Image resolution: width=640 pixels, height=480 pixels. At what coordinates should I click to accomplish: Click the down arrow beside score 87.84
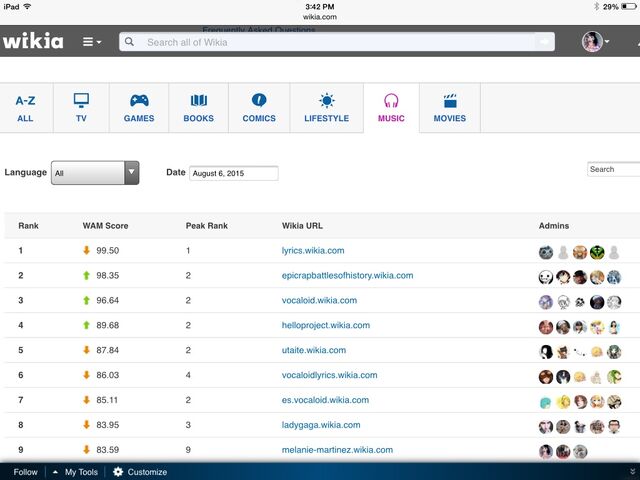tap(86, 350)
